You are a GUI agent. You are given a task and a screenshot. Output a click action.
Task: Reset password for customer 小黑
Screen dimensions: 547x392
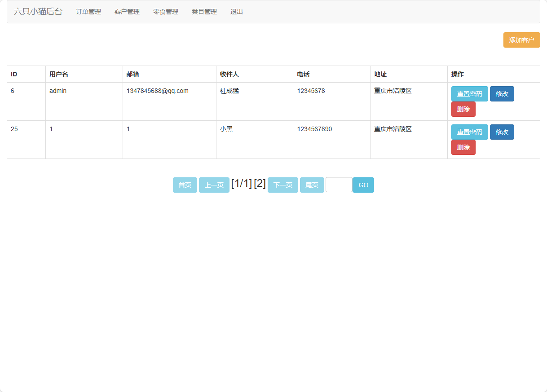469,132
